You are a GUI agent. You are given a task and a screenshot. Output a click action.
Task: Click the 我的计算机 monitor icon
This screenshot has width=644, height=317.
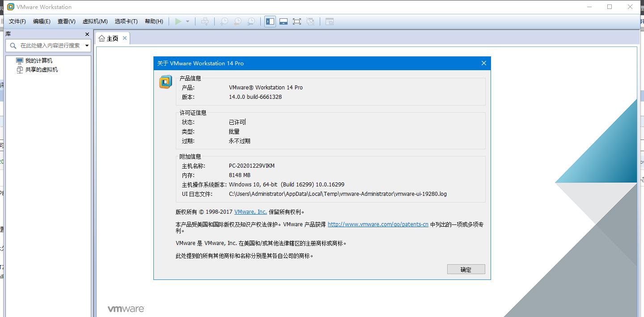[20, 60]
